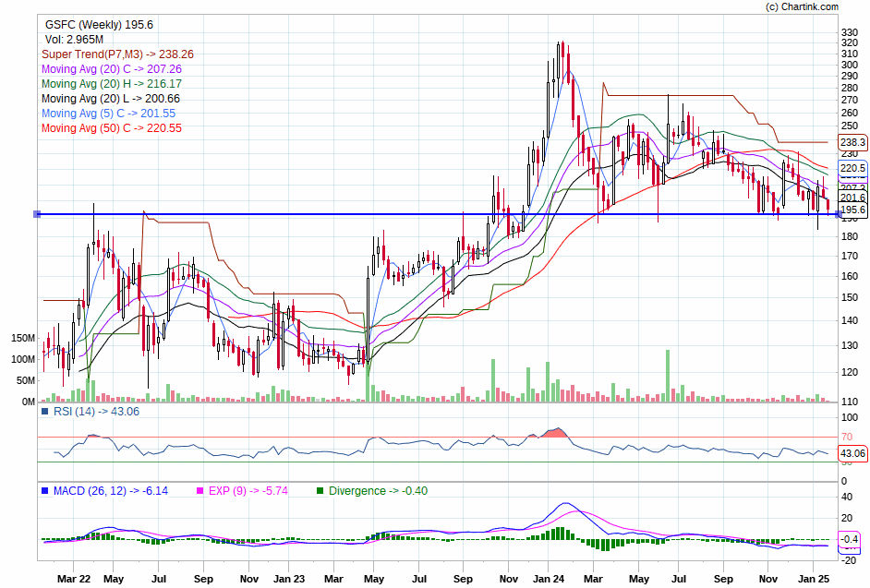Click the 100M volume axis label

pyautogui.click(x=23, y=359)
